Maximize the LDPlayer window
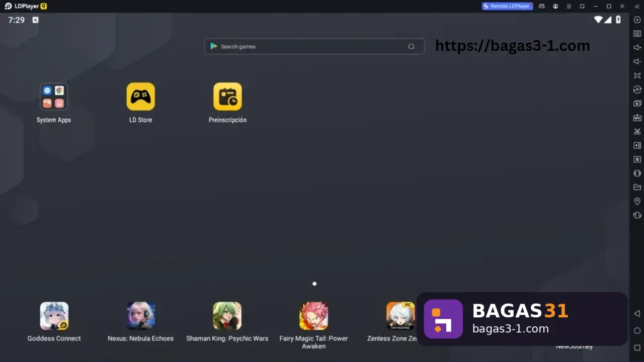Image resolution: width=644 pixels, height=362 pixels. 609,6
